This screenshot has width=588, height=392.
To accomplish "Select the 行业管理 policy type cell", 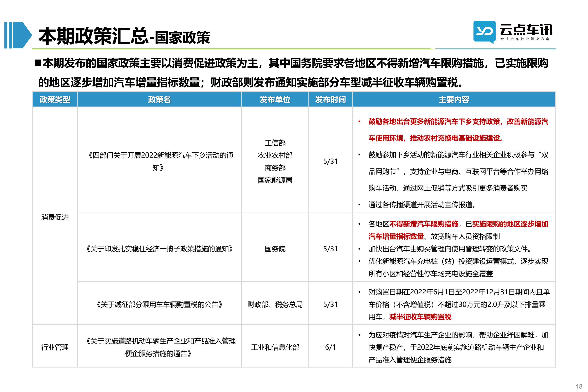I will click(55, 347).
